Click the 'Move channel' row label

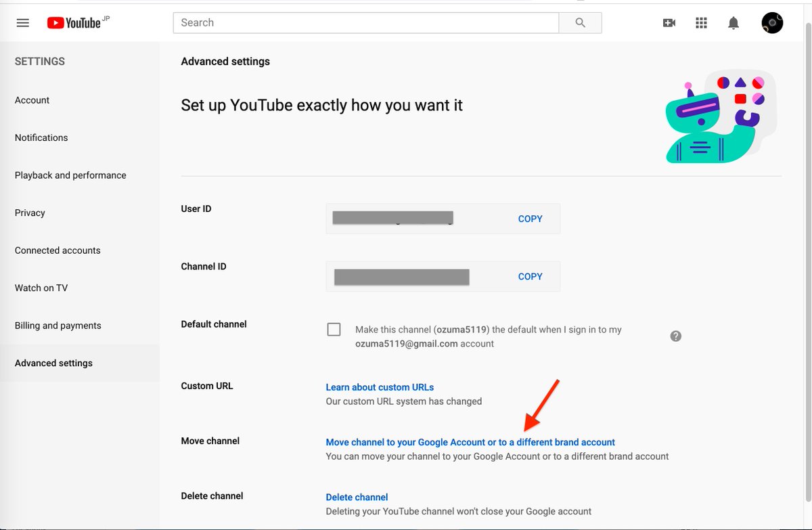(x=210, y=441)
